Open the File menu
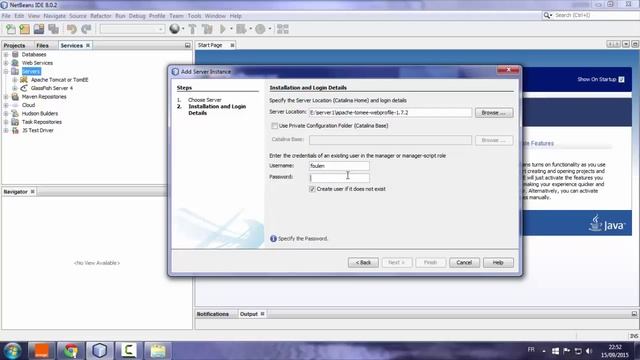Screen dimensions: 640x360 click(x=6, y=16)
